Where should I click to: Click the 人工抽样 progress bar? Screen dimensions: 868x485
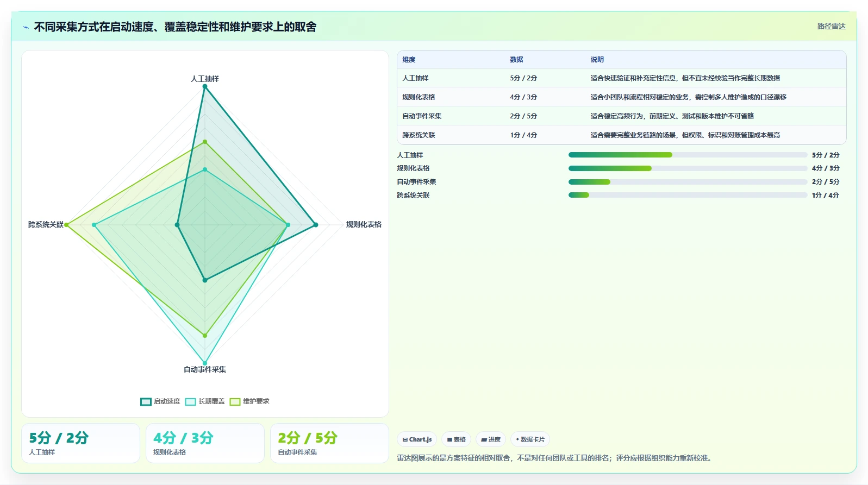(x=688, y=155)
